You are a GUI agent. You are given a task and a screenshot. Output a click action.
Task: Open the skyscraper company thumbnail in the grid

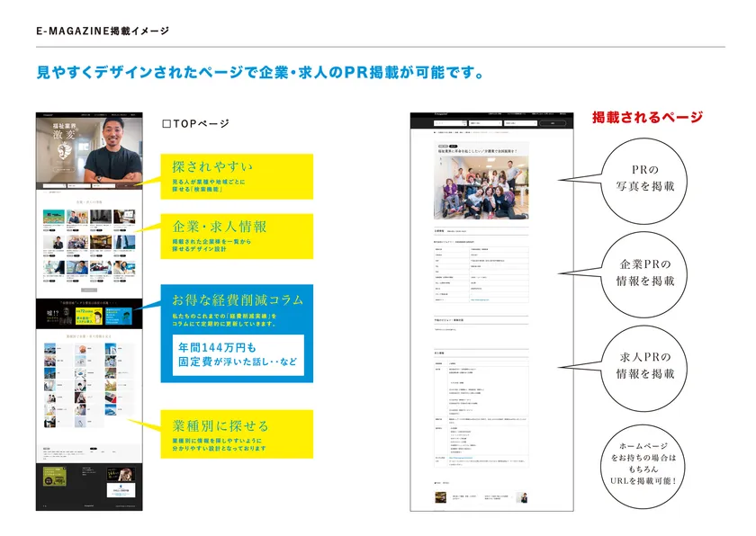[124, 242]
